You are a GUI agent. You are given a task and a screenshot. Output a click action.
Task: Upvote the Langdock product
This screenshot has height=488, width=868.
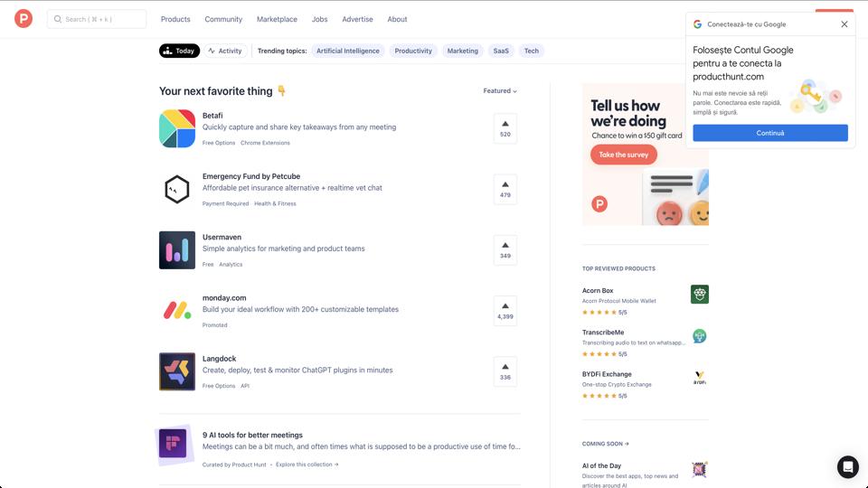tap(505, 371)
